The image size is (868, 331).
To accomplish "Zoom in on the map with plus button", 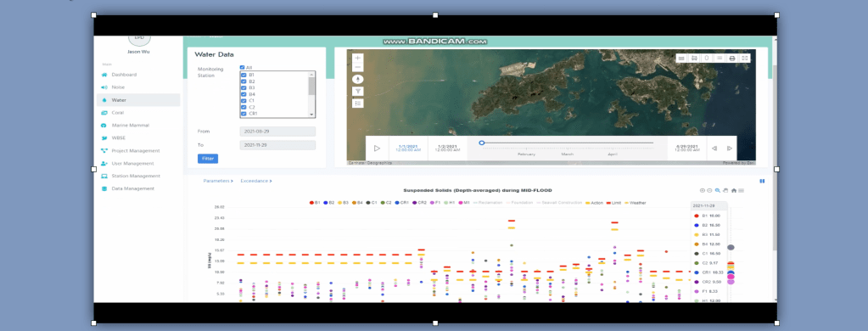I will pyautogui.click(x=357, y=58).
